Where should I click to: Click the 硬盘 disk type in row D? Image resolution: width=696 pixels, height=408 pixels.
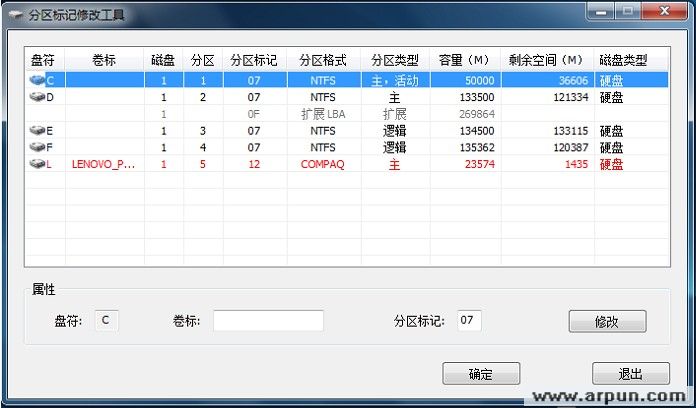pyautogui.click(x=611, y=97)
